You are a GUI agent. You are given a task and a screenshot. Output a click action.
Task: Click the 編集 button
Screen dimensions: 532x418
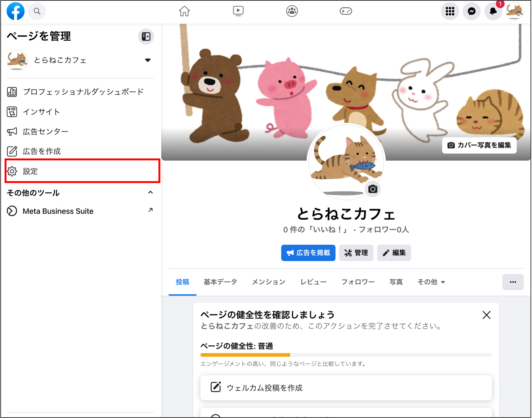[x=394, y=253]
